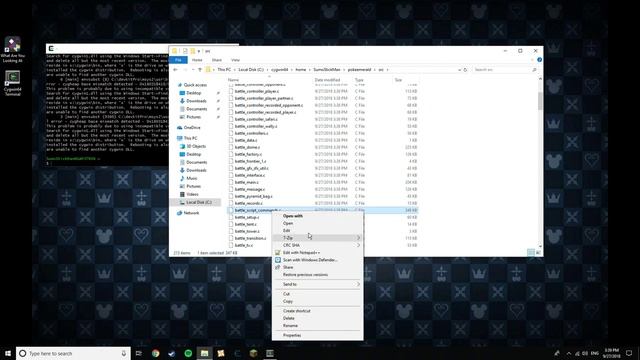Select the battle_controller_safari.c file
Image resolution: width=640 pixels, height=360 pixels.
coord(256,119)
